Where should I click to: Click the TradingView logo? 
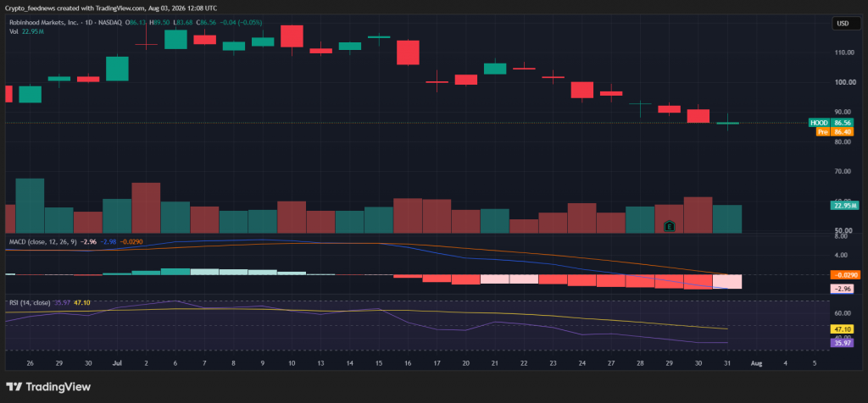tap(48, 387)
